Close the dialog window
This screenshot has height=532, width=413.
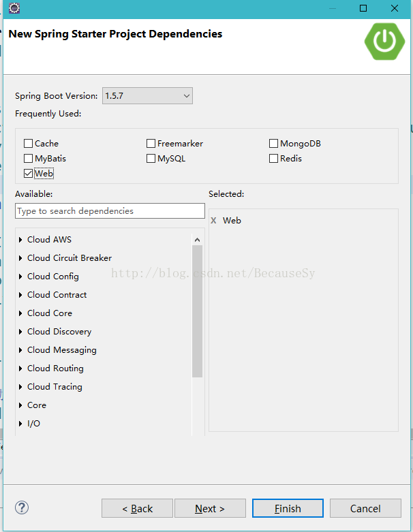click(x=395, y=8)
